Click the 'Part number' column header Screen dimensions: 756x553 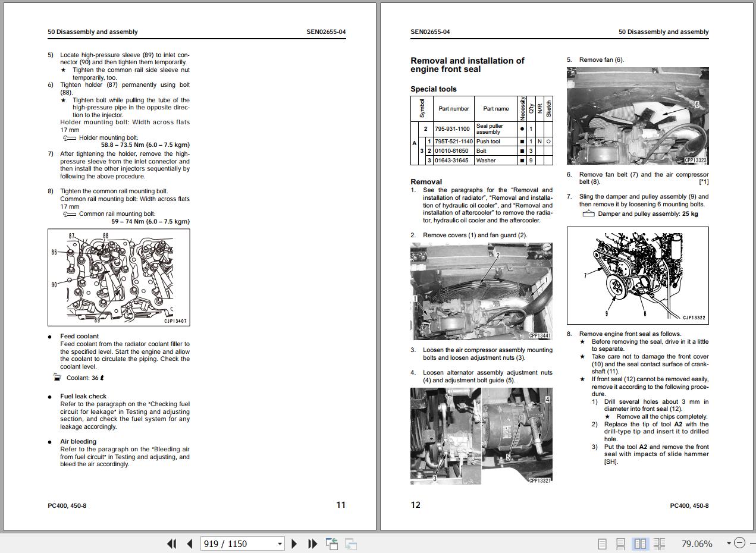[454, 109]
